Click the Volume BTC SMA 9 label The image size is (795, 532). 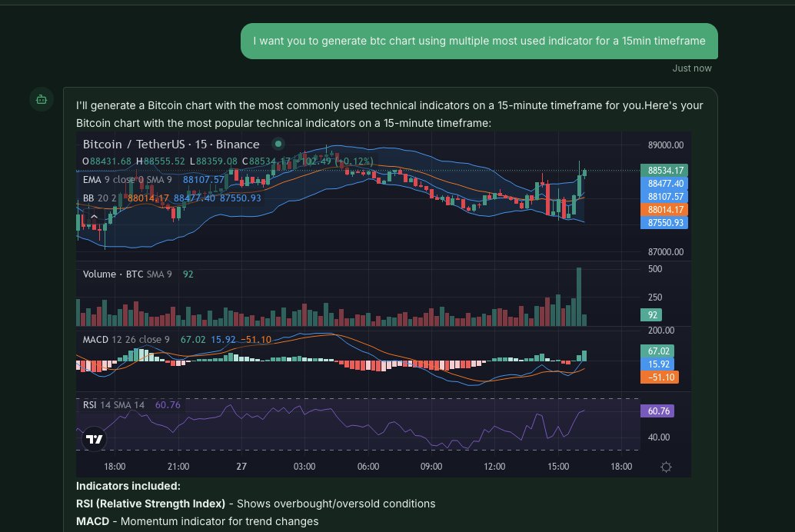[128, 274]
